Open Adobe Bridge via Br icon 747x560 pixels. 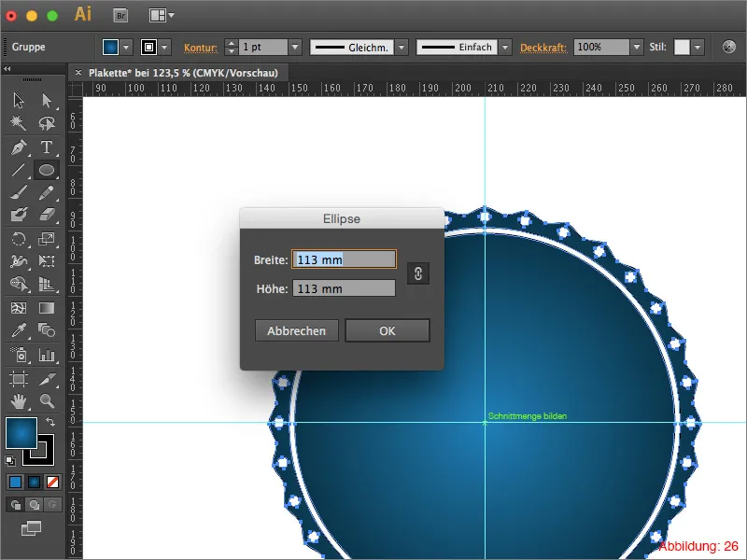[x=121, y=16]
